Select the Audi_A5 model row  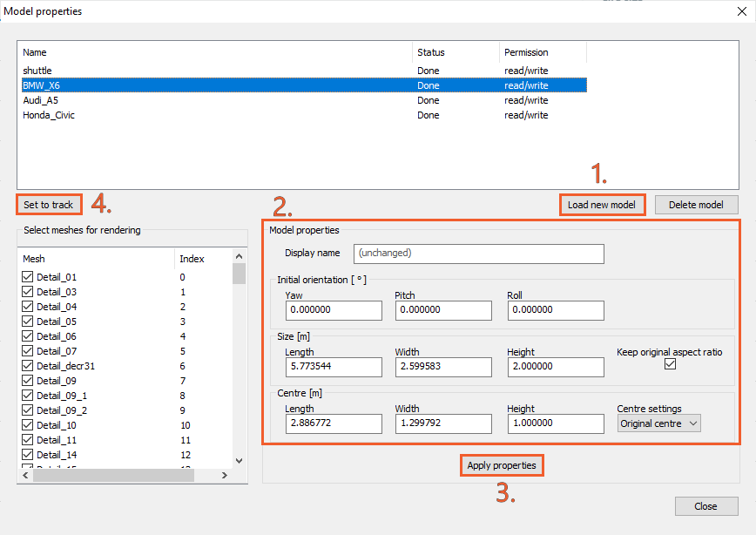304,100
